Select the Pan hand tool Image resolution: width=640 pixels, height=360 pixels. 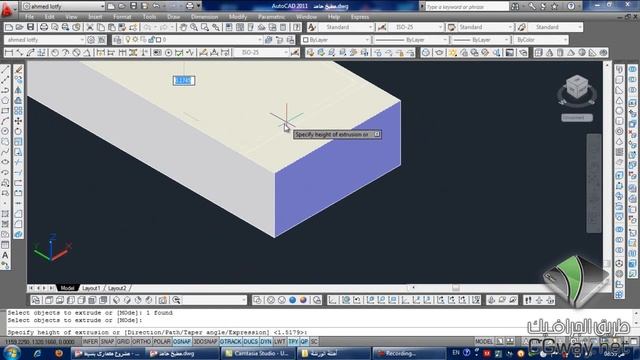(x=183, y=27)
